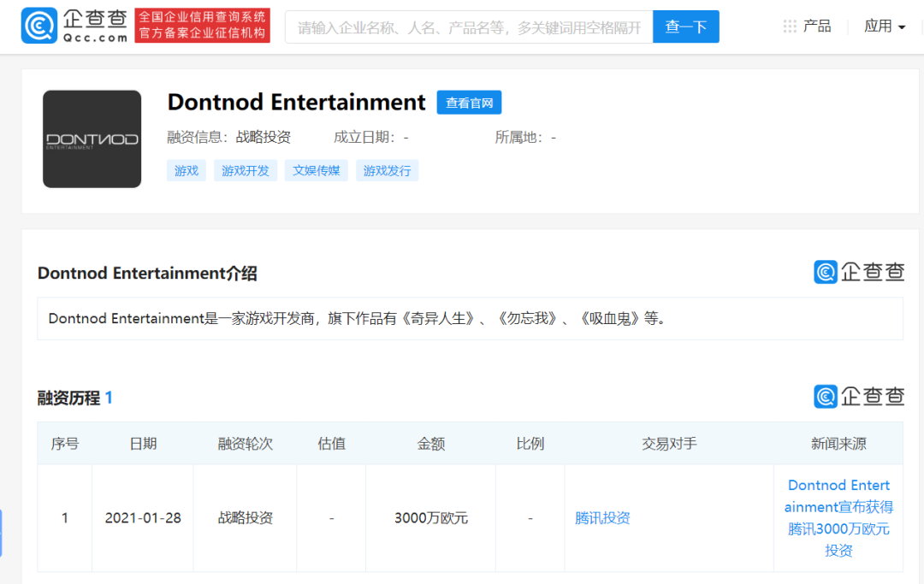Image resolution: width=924 pixels, height=584 pixels.
Task: Select the 游戏 tag
Action: (187, 171)
